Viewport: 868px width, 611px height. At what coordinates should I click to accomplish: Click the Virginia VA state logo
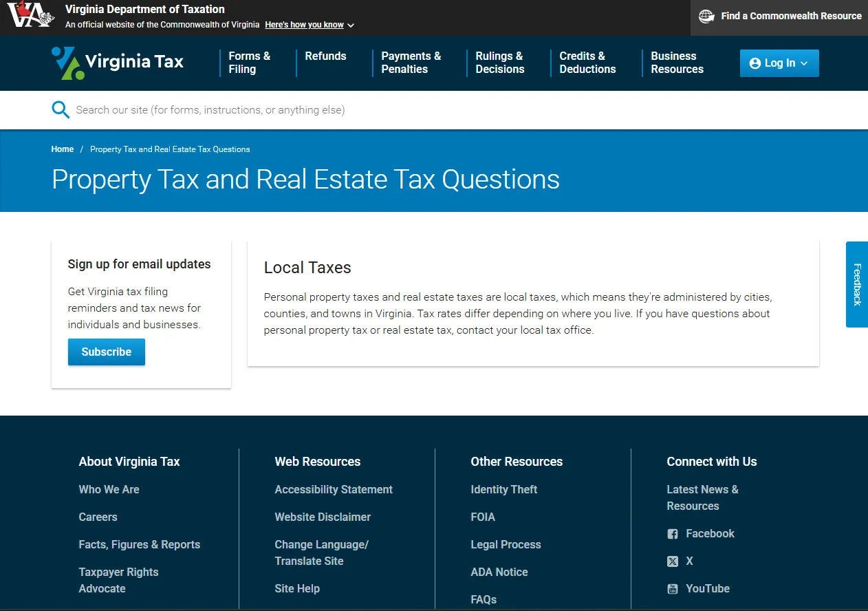point(30,14)
